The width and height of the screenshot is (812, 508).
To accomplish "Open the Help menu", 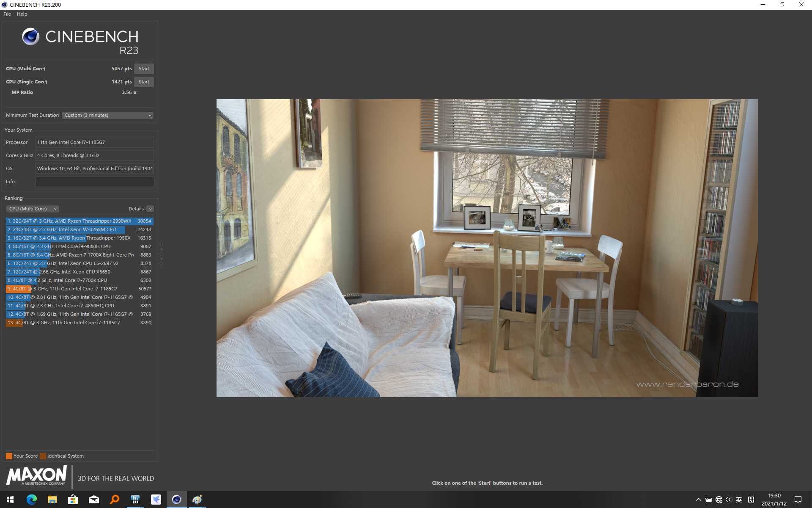I will point(22,14).
